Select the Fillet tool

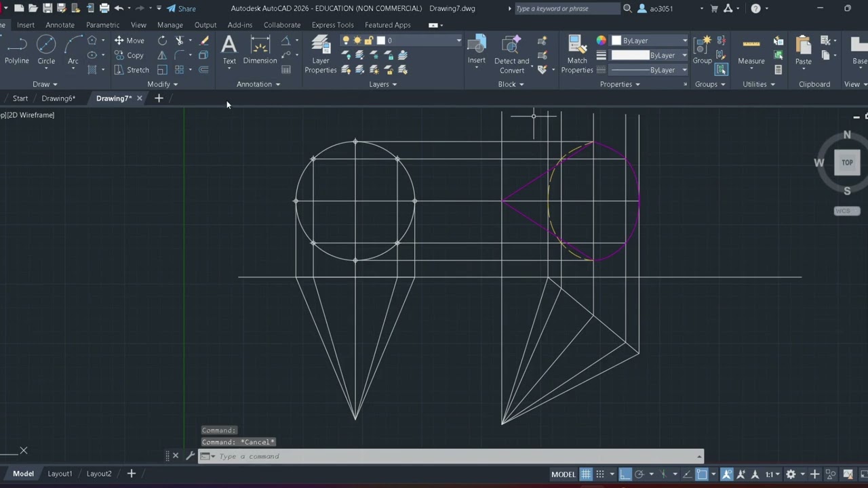pyautogui.click(x=180, y=56)
